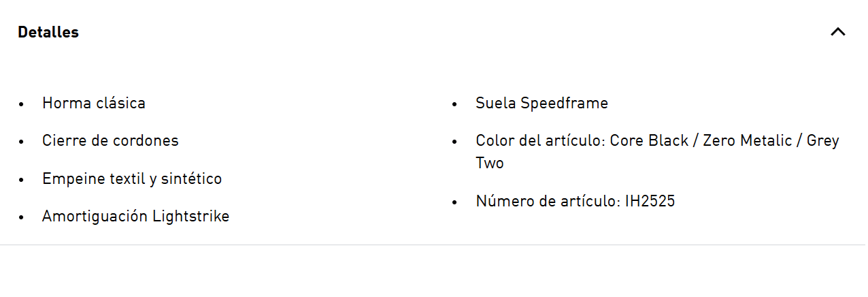Click the bullet beside Suela Speedframe
Image resolution: width=868 pixels, height=297 pixels.
coord(455,104)
